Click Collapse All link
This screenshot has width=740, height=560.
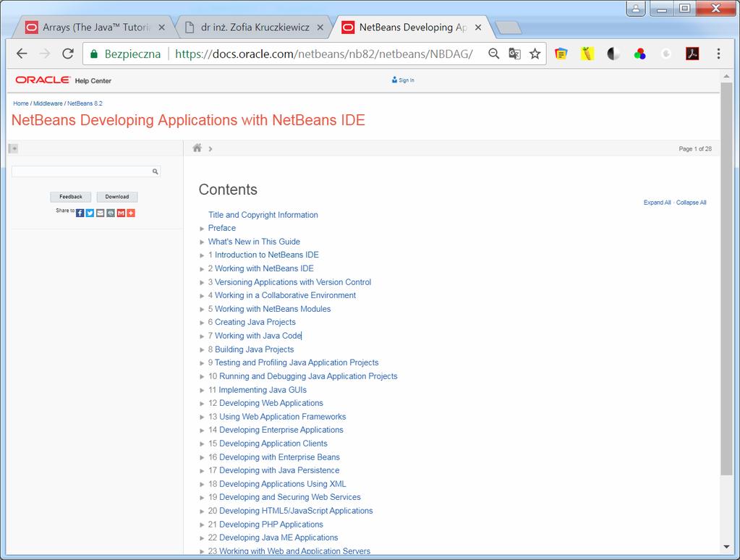coord(691,203)
